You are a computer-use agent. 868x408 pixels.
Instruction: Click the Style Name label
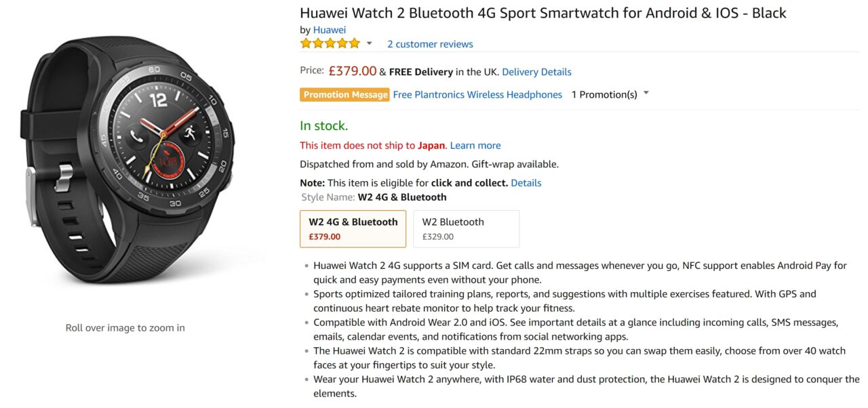coord(328,197)
